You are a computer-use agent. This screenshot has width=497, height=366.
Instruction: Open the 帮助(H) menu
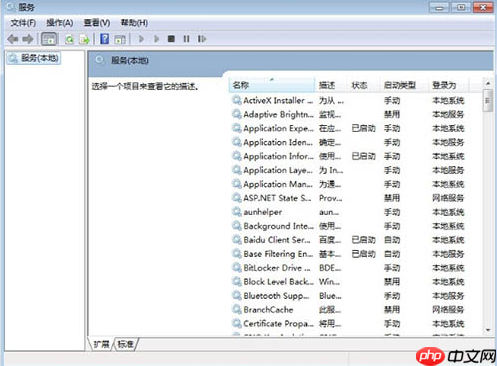pyautogui.click(x=134, y=23)
